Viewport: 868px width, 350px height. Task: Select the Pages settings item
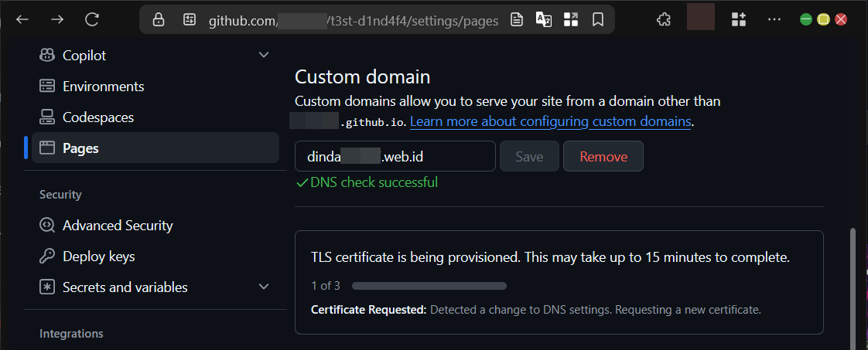click(155, 148)
